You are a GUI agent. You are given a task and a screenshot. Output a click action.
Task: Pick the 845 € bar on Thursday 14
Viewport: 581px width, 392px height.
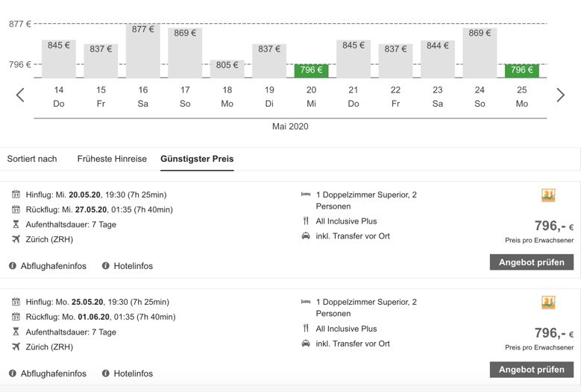(59, 59)
